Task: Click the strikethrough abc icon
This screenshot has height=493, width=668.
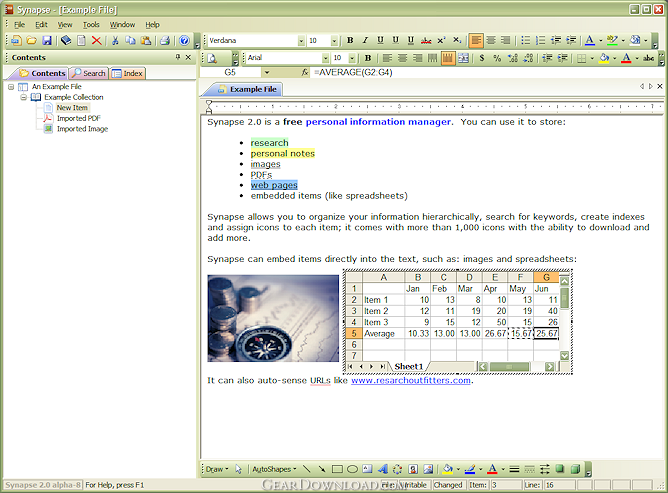Action: tap(426, 40)
